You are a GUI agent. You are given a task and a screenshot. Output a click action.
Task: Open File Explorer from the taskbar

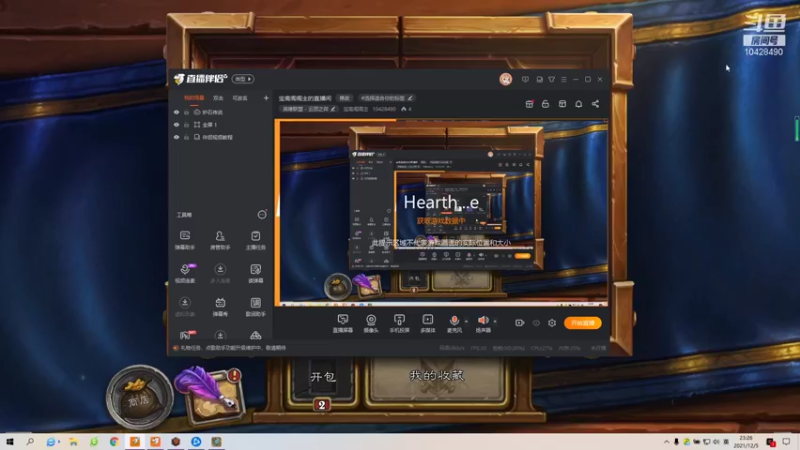pos(73,442)
